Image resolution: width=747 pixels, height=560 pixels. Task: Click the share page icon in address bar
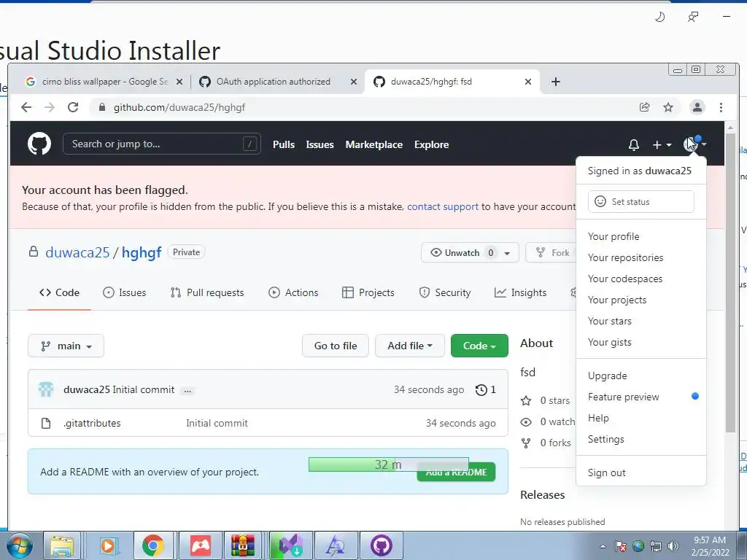point(645,107)
